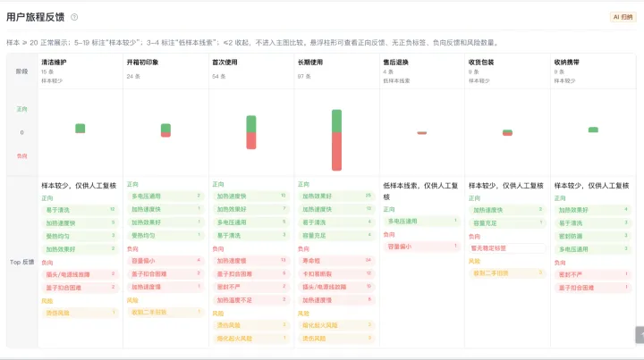Open 容量偏小 tag under 开箱初印象
Image resolution: width=644 pixels, height=360 pixels.
point(165,261)
